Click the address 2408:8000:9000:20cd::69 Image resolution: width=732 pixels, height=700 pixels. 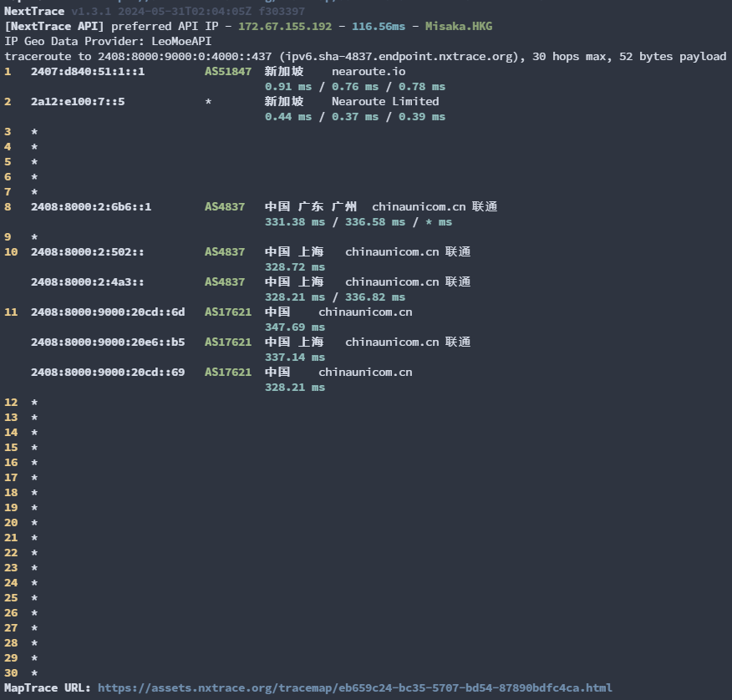(x=108, y=372)
